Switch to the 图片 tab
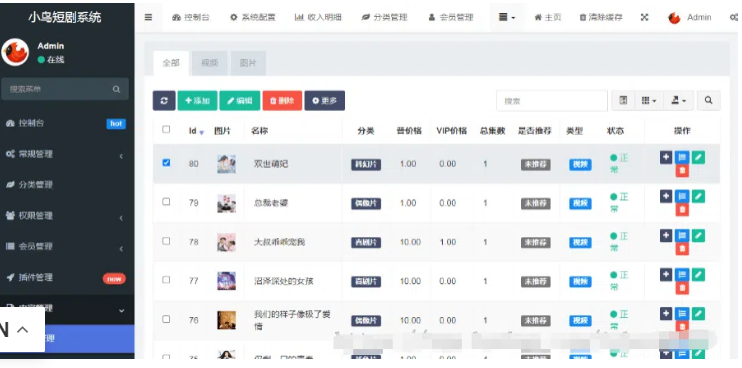This screenshot has width=742, height=368. (248, 63)
